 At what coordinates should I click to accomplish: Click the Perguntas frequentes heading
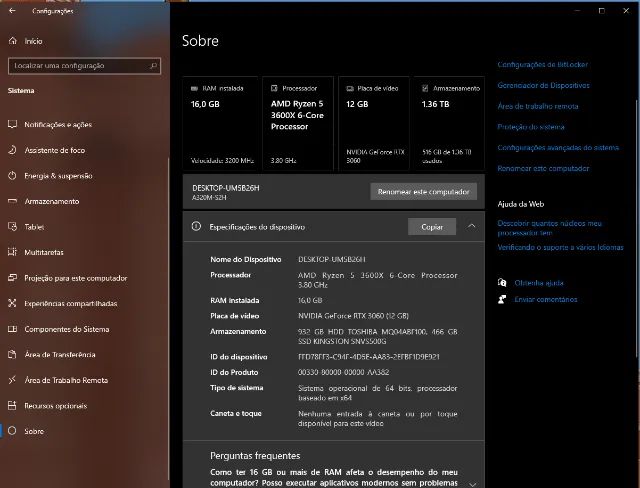[x=255, y=456]
